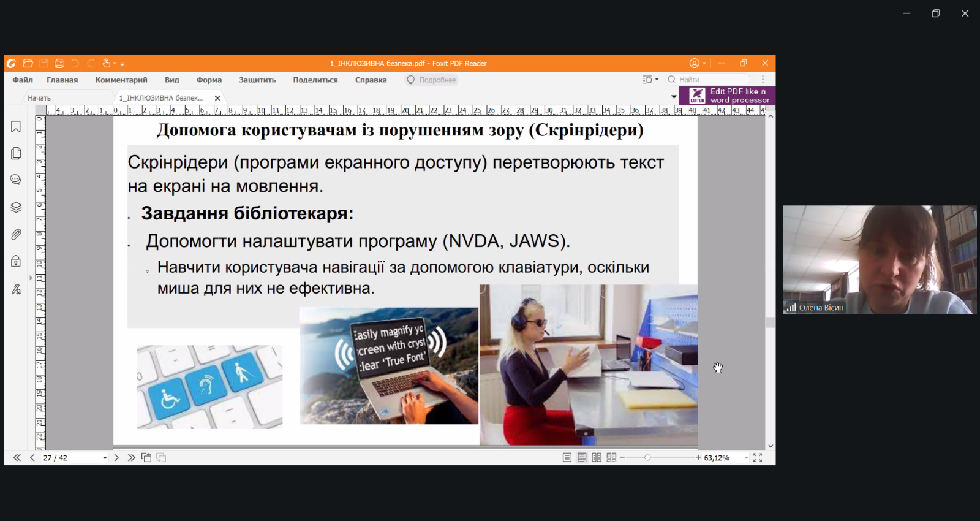The height and width of the screenshot is (521, 980).
Task: Open the Security lock panel
Action: pyautogui.click(x=16, y=262)
